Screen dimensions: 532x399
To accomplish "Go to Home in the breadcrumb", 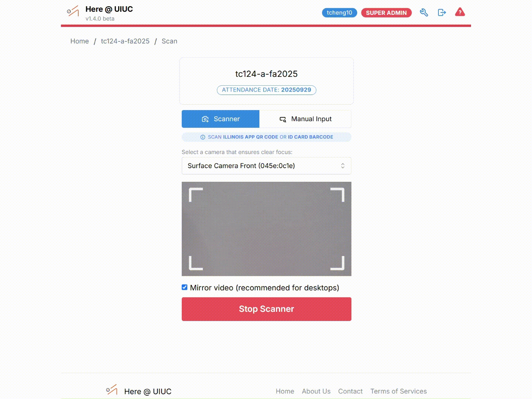I will tap(79, 41).
